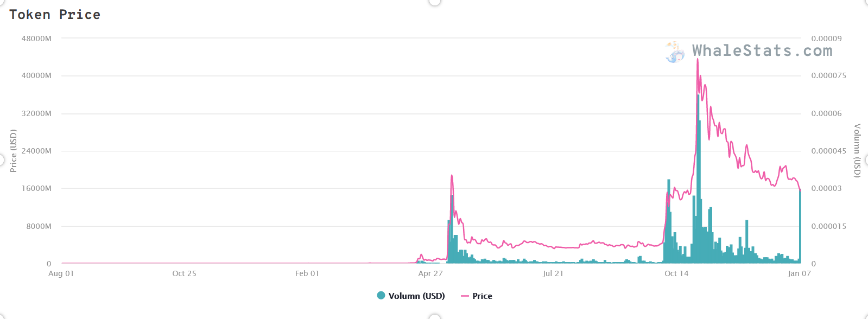Click the Token Price chart title

point(55,15)
